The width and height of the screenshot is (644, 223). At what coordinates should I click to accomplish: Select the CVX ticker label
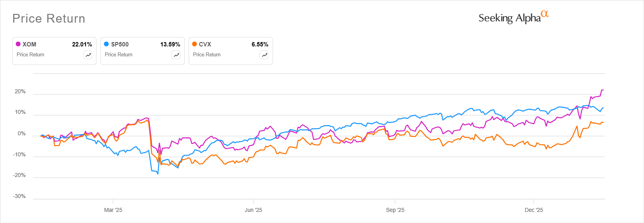[205, 44]
